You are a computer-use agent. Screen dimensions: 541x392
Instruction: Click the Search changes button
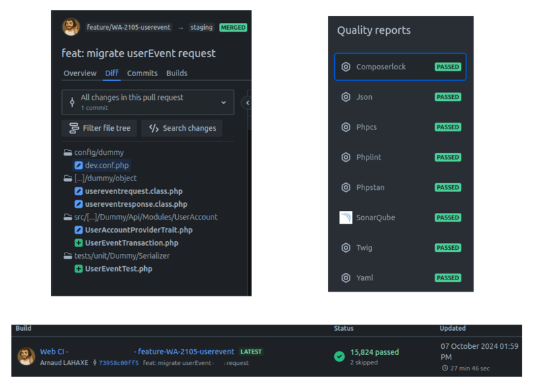(182, 128)
